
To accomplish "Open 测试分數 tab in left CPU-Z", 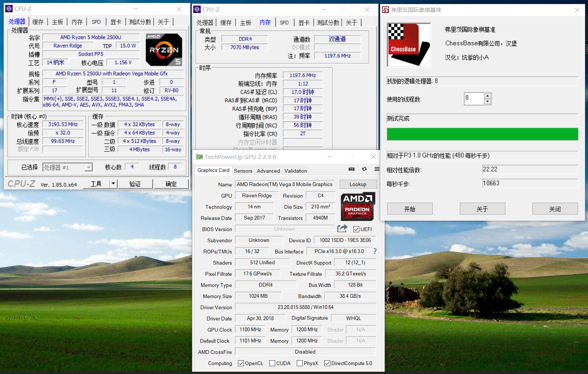I will pos(140,22).
